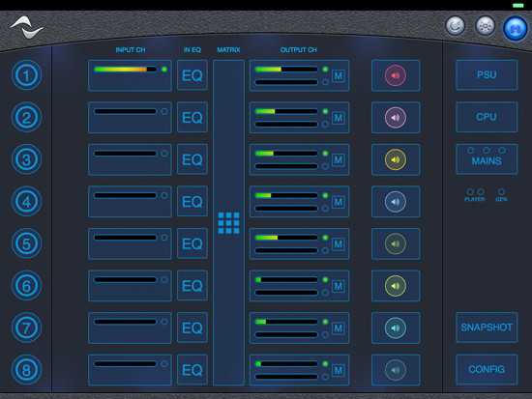Click output channel 1 upper level meter
532x399 pixels.
click(x=286, y=70)
